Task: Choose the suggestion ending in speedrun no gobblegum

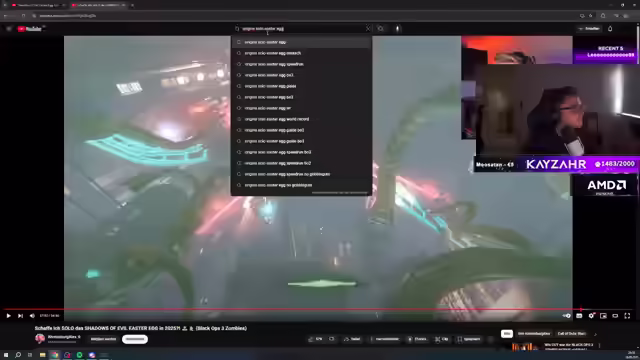Action: pyautogui.click(x=301, y=174)
